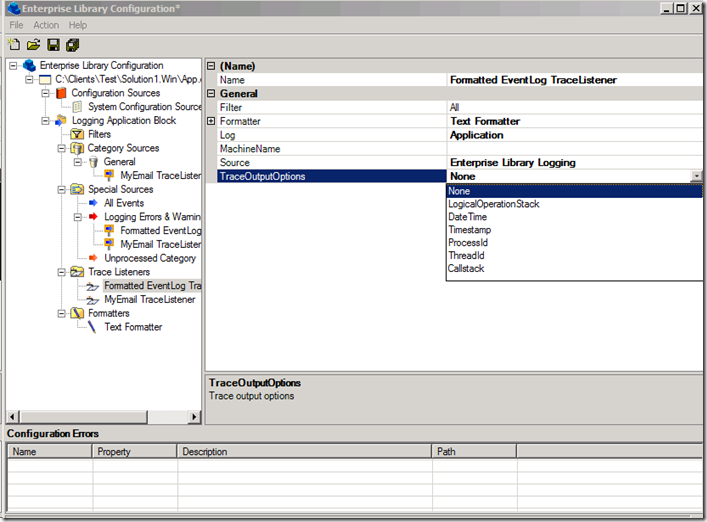Screen dimensions: 707x522
Task: Collapse the Logging Application Block node
Action: click(46, 121)
